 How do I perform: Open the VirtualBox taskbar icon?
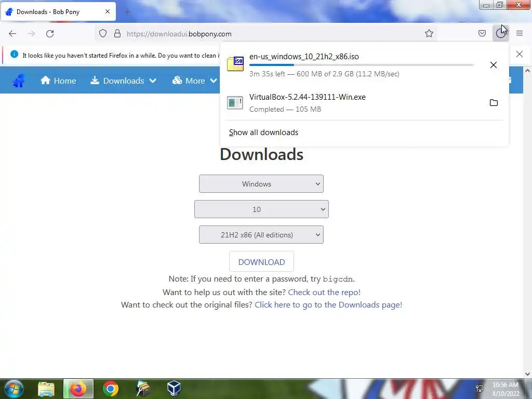pos(174,389)
